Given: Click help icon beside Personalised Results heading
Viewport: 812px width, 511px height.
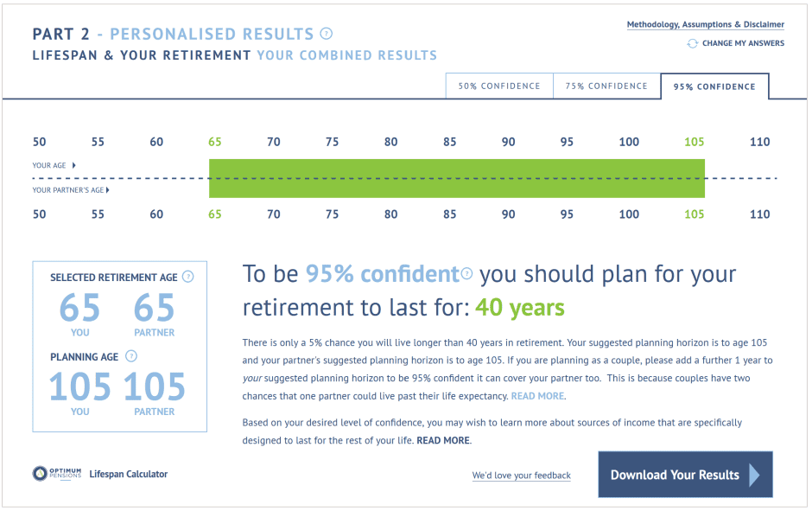Looking at the screenshot, I should point(327,34).
